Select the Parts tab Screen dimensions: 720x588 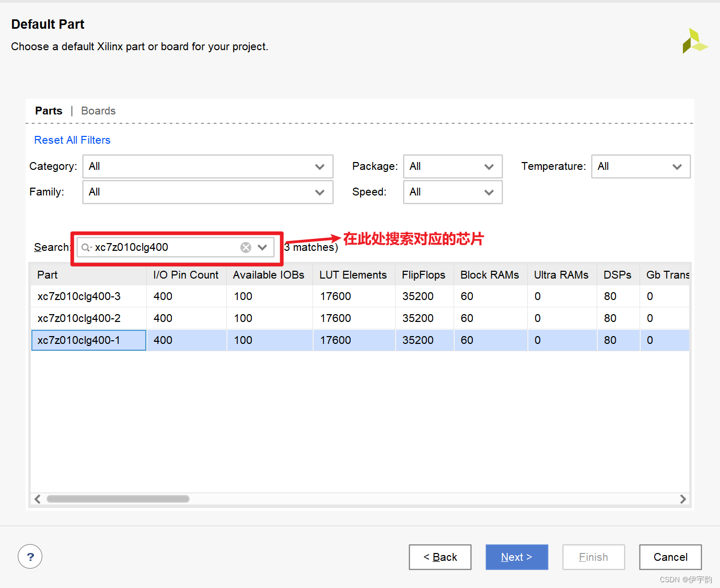point(49,111)
